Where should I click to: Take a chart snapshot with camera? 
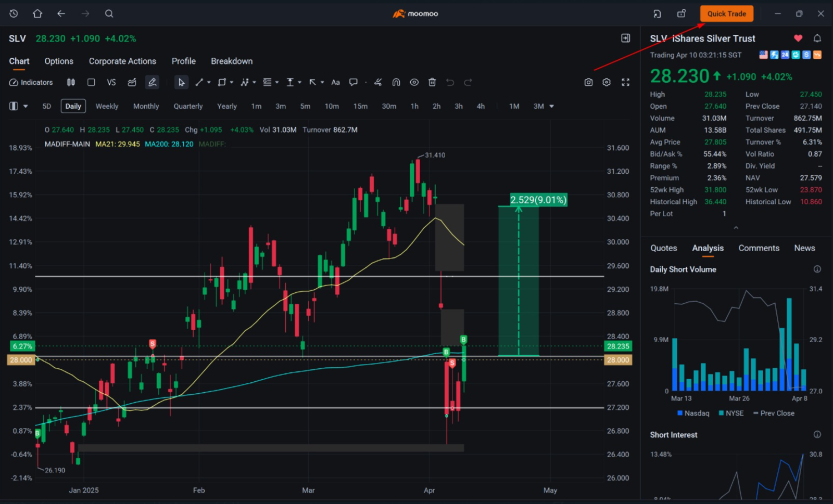tap(588, 82)
